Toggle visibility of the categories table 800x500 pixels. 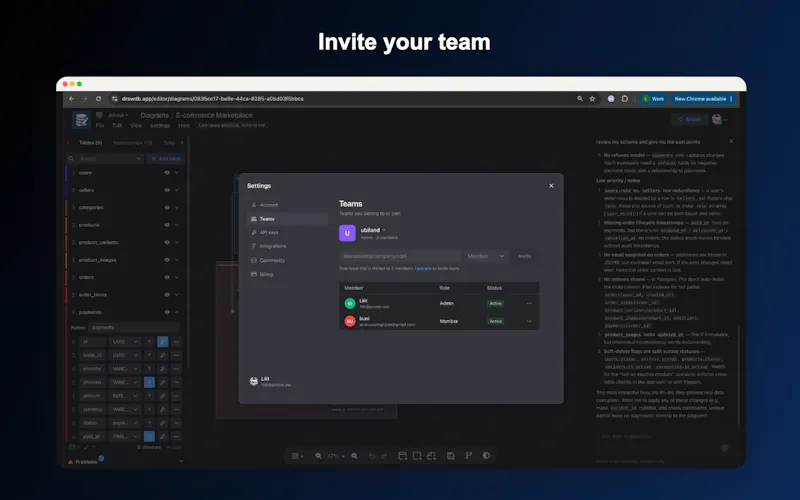[167, 208]
